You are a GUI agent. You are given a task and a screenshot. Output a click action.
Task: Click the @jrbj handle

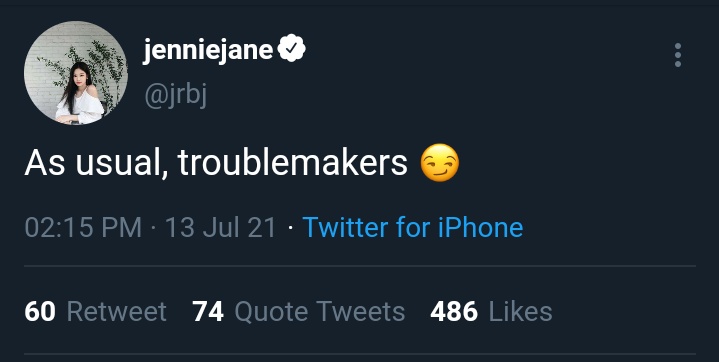(x=176, y=95)
